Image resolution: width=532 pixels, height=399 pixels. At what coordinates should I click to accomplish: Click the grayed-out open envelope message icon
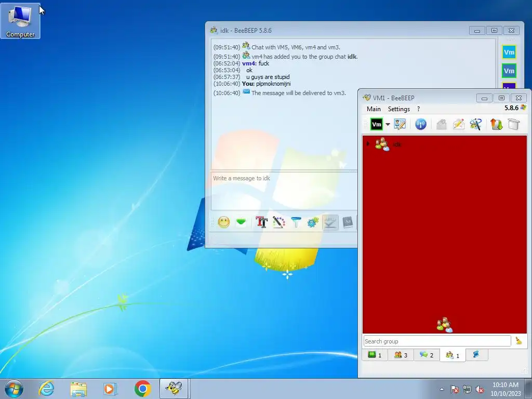(x=442, y=124)
